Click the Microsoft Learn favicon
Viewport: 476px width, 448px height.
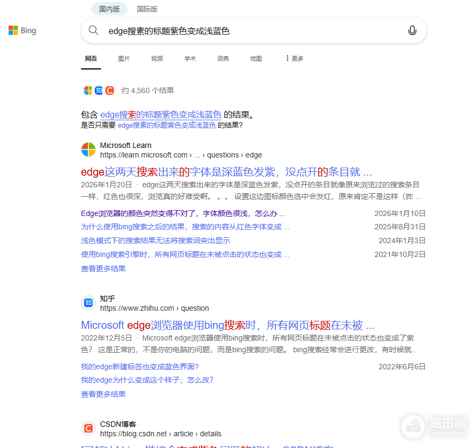pos(88,150)
